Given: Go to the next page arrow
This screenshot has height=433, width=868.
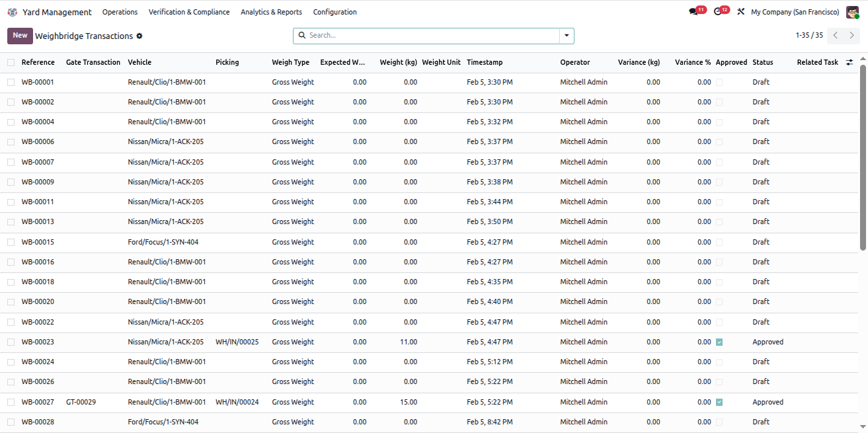Looking at the screenshot, I should pos(852,36).
